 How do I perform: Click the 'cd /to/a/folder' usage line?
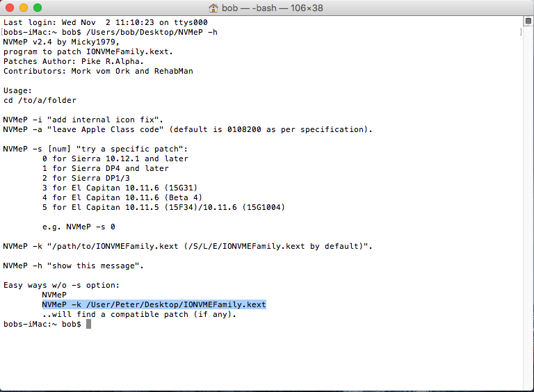coord(40,100)
